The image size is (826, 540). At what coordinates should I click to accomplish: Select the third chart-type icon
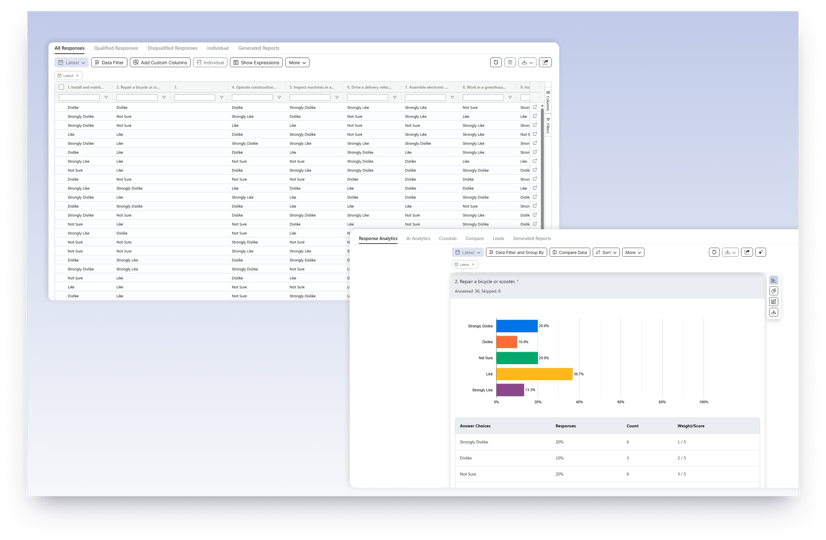[x=773, y=301]
